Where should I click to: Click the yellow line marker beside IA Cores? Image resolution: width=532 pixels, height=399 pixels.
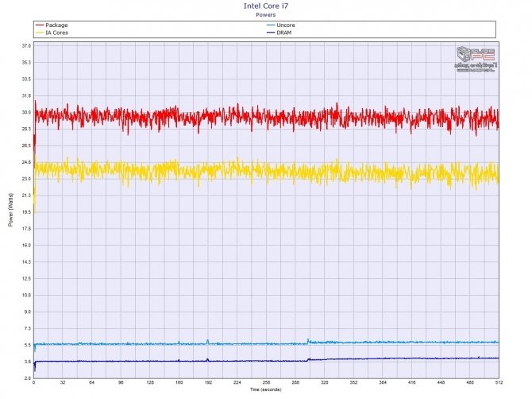40,33
